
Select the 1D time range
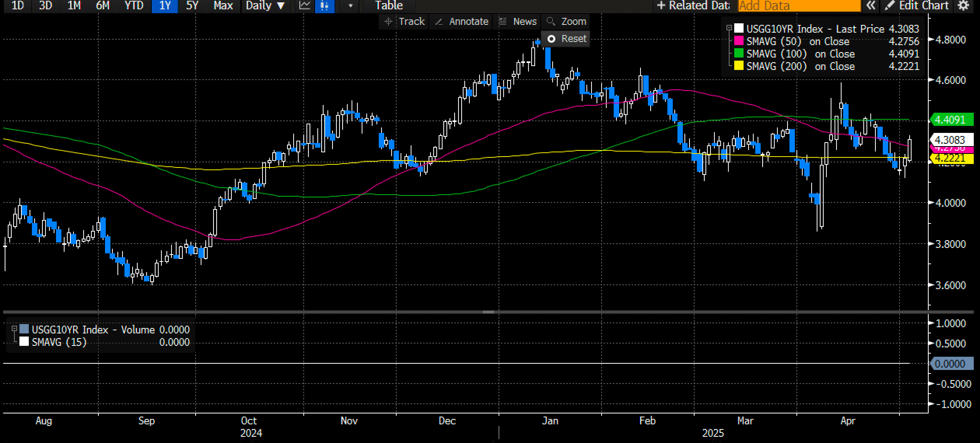click(x=18, y=6)
